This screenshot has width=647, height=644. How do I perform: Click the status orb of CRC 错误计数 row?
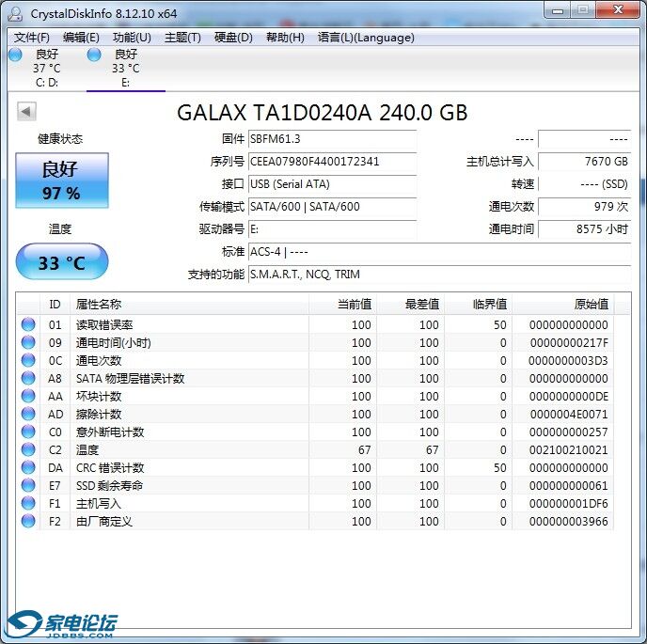(28, 467)
